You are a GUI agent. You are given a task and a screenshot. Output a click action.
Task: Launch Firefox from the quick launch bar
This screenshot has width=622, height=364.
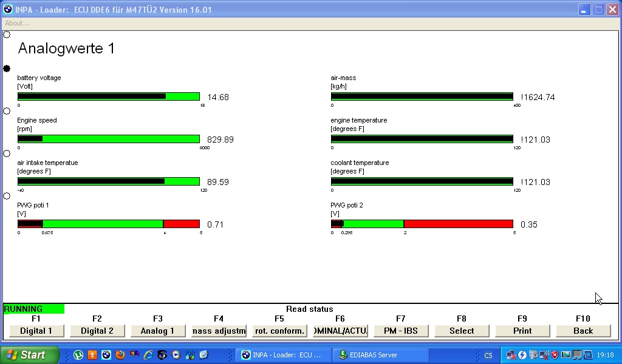120,355
